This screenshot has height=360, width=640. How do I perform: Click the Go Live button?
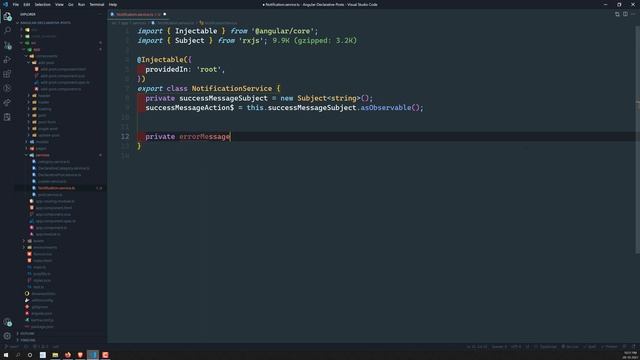pyautogui.click(x=570, y=347)
